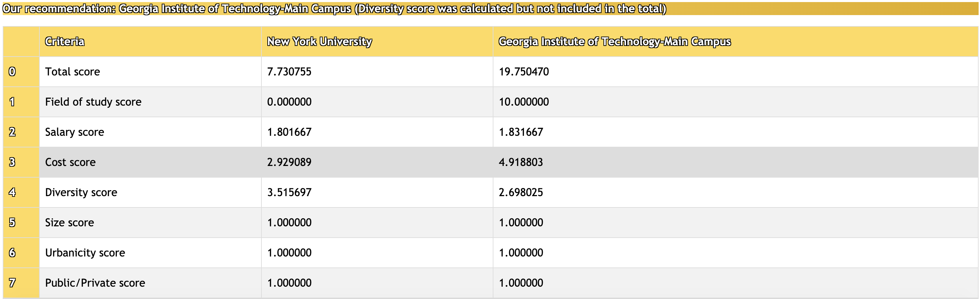The width and height of the screenshot is (980, 299).
Task: Click NYU's Urbanicity score value
Action: pyautogui.click(x=289, y=252)
